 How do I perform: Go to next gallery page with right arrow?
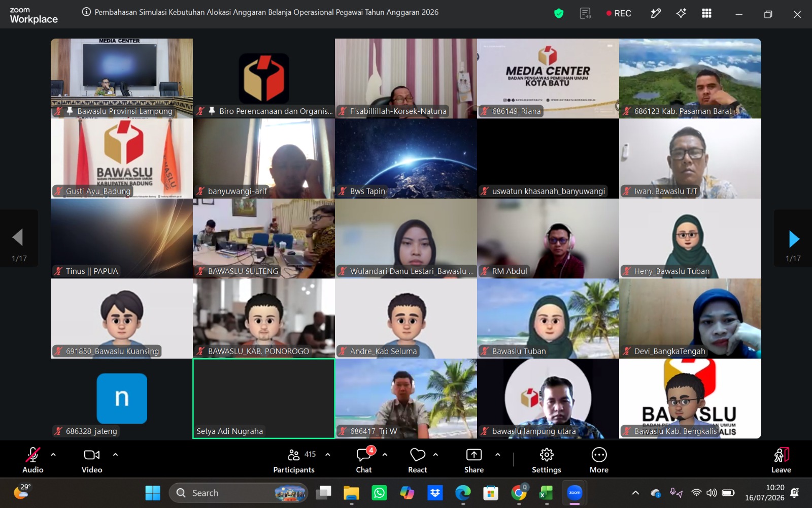(x=793, y=239)
